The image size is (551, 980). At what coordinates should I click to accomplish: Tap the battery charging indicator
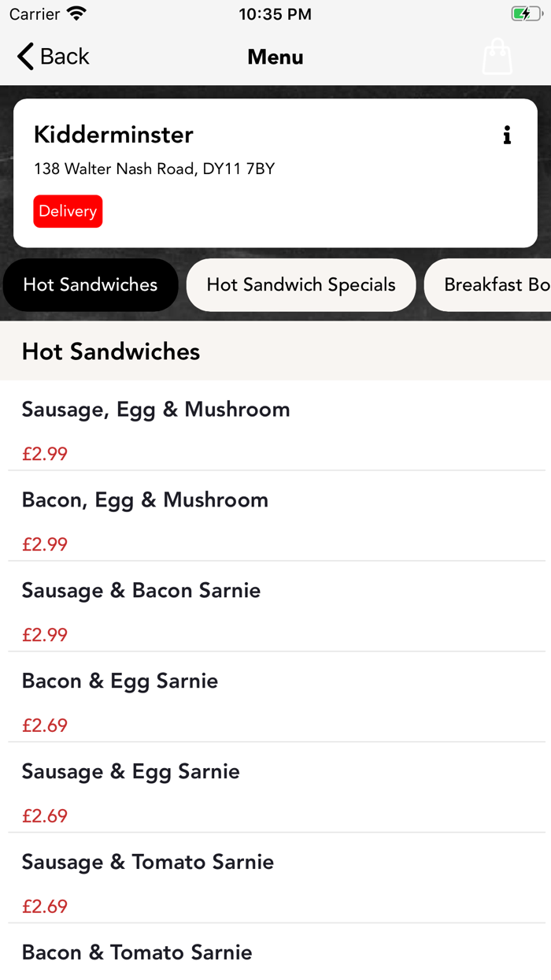click(x=525, y=14)
